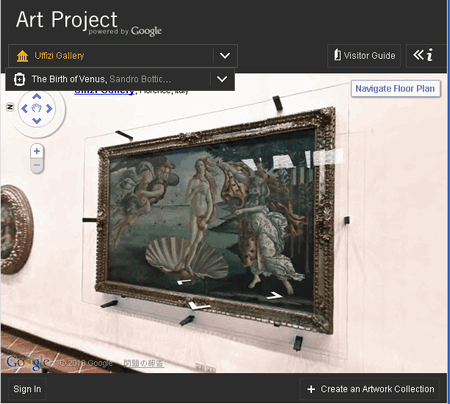Screen dimensions: 450x404
Task: Pan view left with the compass arrow
Action: pos(24,109)
